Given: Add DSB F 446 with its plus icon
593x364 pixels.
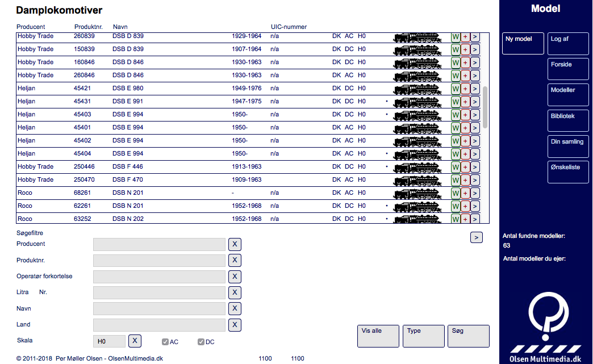Looking at the screenshot, I should [x=465, y=167].
